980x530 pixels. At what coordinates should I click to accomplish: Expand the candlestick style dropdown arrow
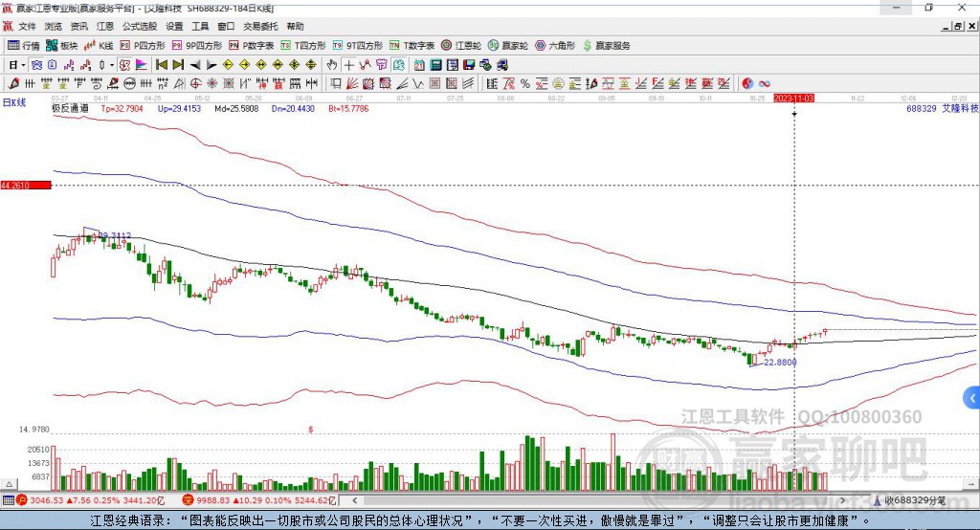tap(111, 65)
